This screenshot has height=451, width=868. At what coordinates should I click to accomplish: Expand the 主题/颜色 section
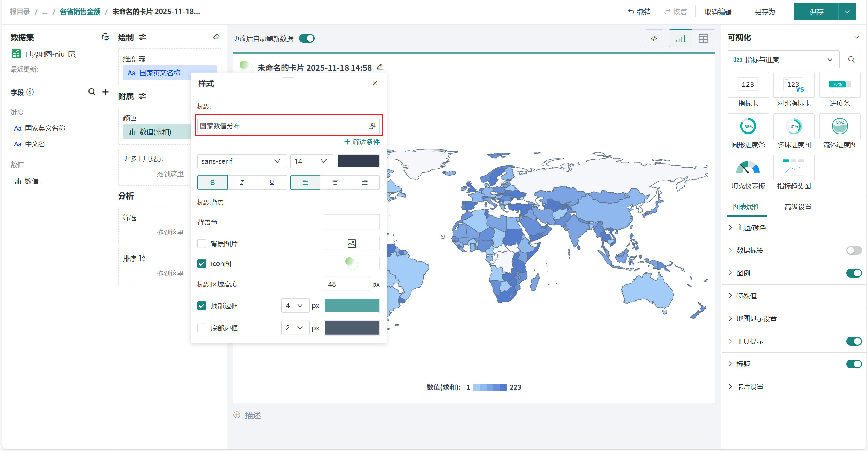pyautogui.click(x=751, y=228)
